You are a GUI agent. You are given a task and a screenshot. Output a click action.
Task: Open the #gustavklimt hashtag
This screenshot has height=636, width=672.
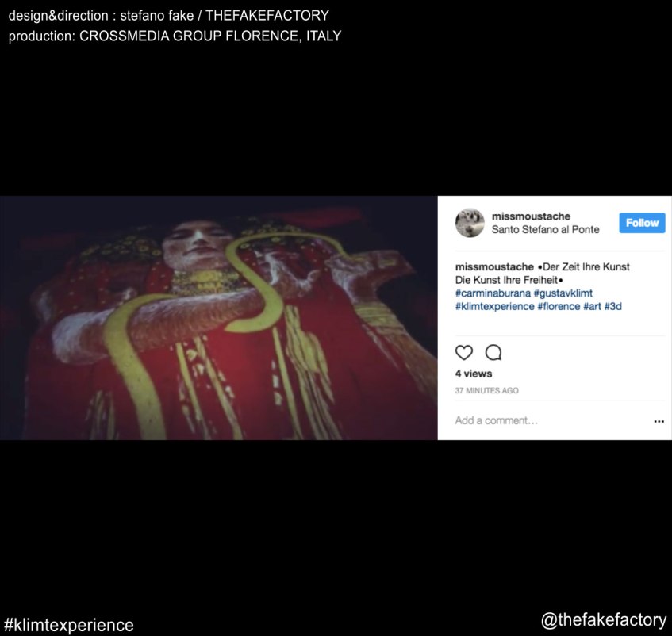pyautogui.click(x=563, y=293)
